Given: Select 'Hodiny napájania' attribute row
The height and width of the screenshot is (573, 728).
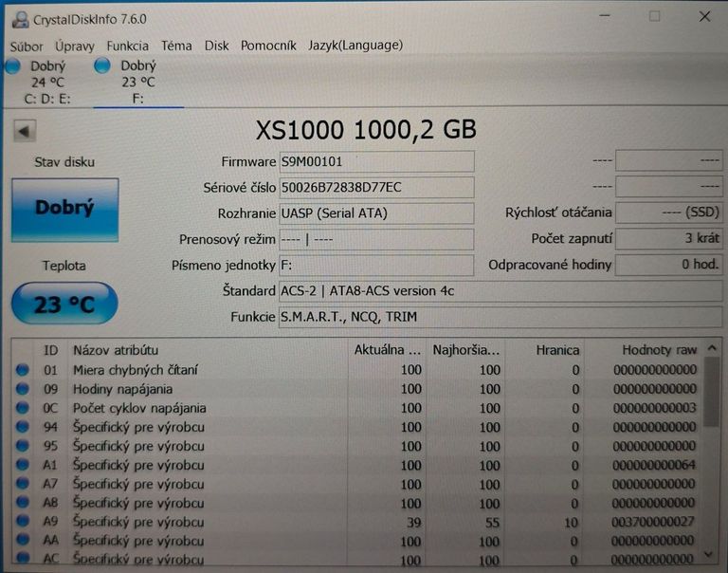Looking at the screenshot, I should tap(357, 389).
